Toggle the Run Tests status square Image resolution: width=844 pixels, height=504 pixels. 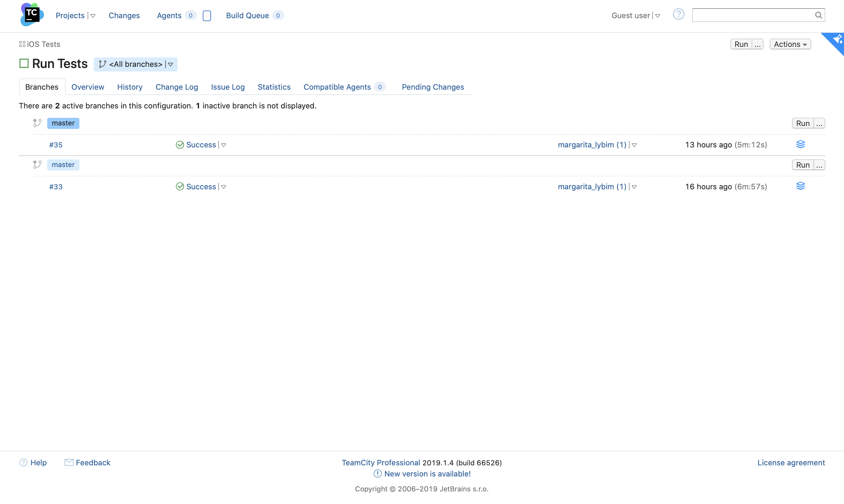24,64
